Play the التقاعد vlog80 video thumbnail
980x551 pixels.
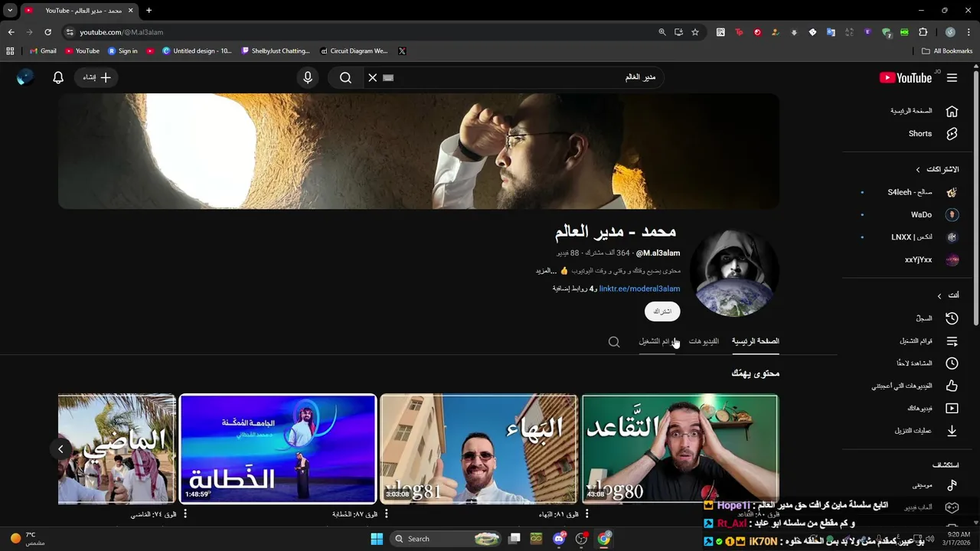coord(680,448)
